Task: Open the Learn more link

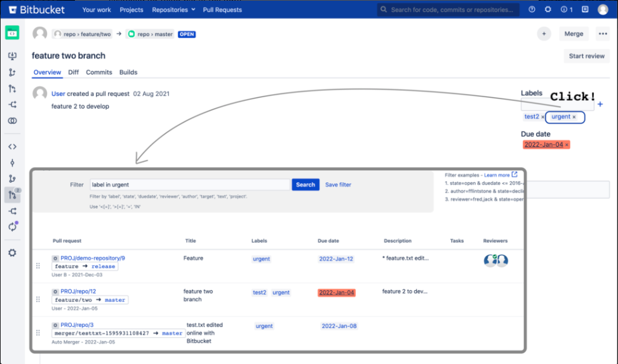Action: 497,175
